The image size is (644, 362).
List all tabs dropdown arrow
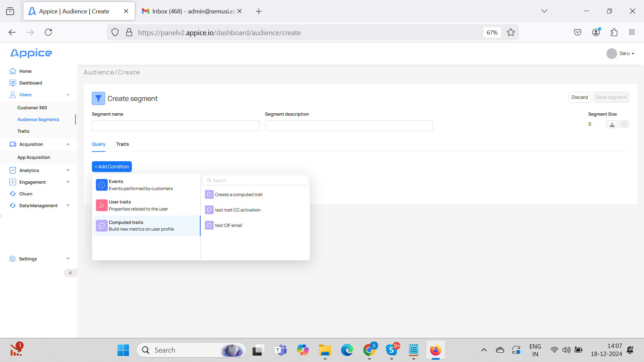click(544, 11)
